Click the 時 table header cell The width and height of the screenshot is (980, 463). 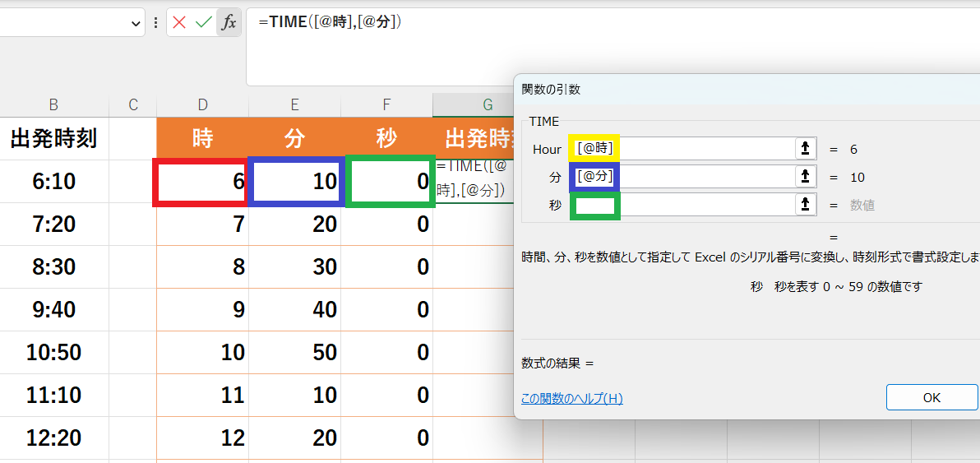point(202,138)
